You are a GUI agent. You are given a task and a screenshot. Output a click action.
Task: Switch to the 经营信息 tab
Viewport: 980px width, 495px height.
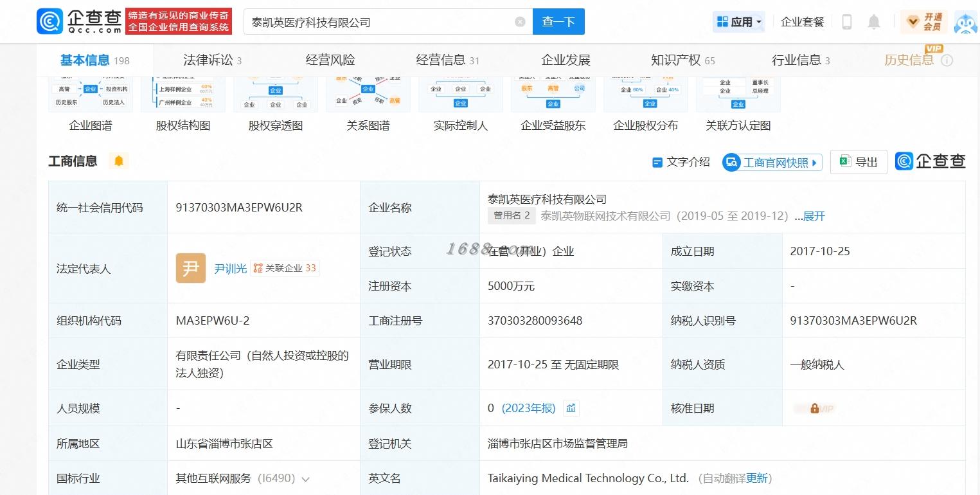448,60
